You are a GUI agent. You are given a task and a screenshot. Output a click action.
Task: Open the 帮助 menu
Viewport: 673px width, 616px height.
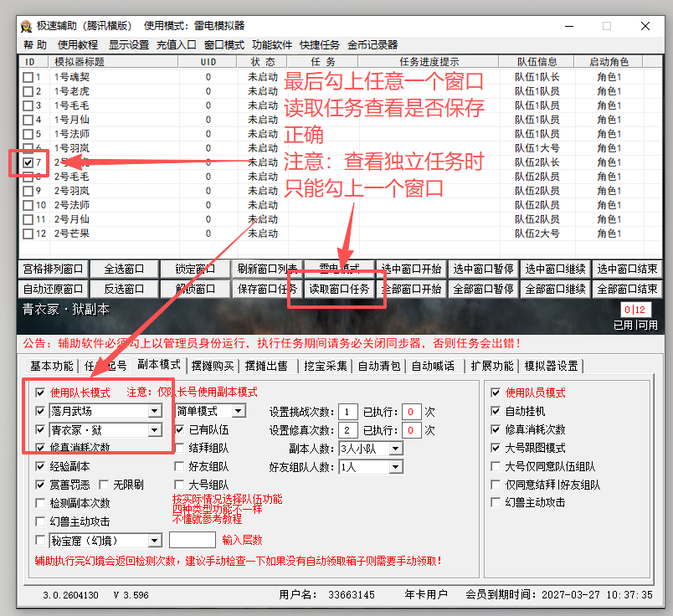click(x=35, y=45)
